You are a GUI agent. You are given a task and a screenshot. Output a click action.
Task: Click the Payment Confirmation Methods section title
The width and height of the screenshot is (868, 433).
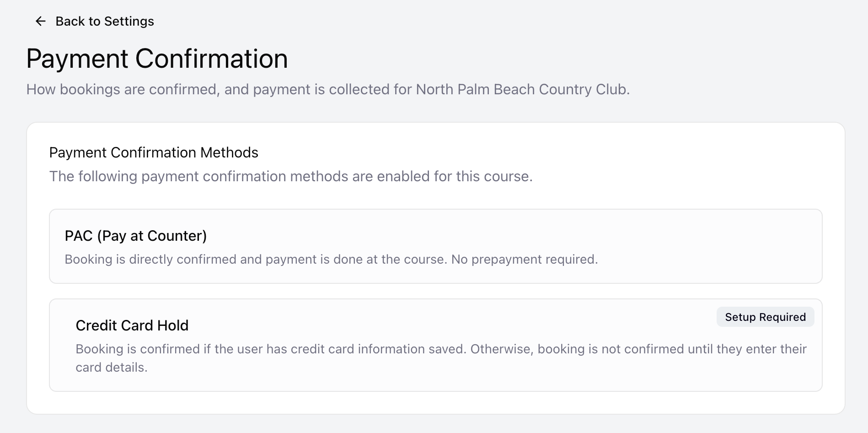(154, 152)
